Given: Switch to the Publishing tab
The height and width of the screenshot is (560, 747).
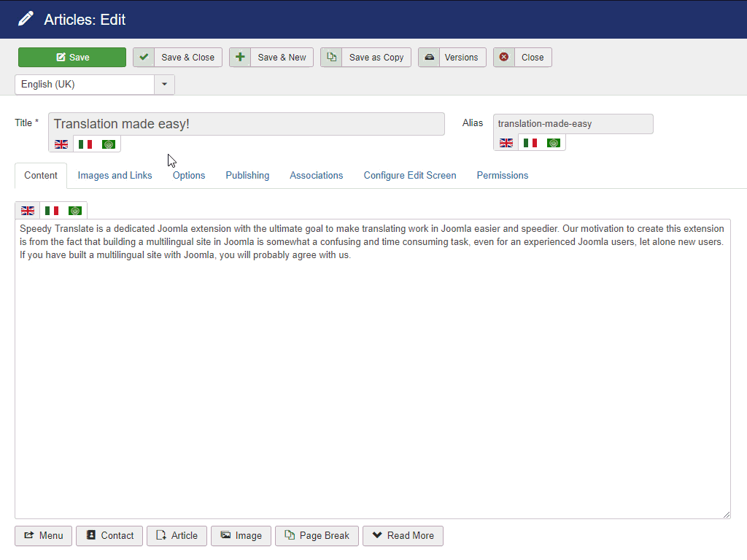Looking at the screenshot, I should [247, 175].
